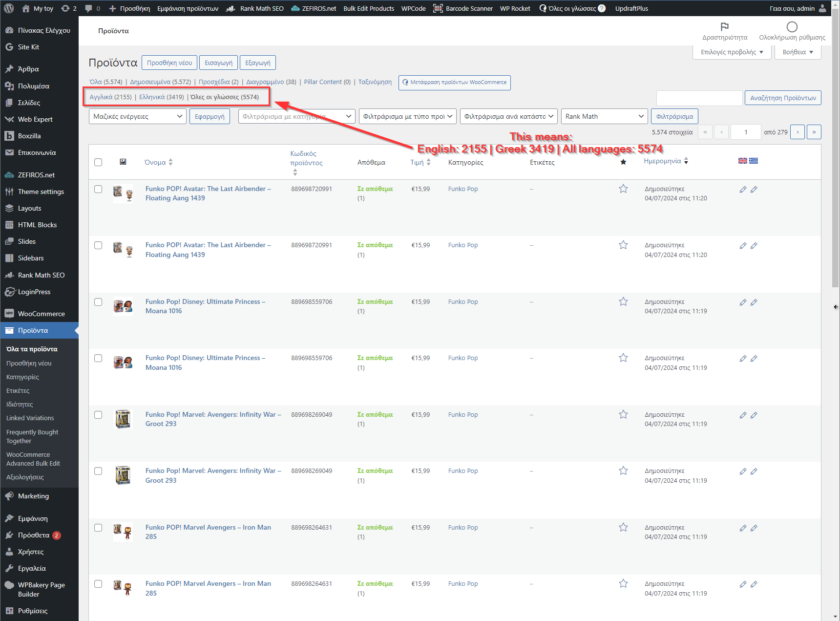Screen dimensions: 840x621
Task: Click the English flag column icon
Action: click(743, 161)
